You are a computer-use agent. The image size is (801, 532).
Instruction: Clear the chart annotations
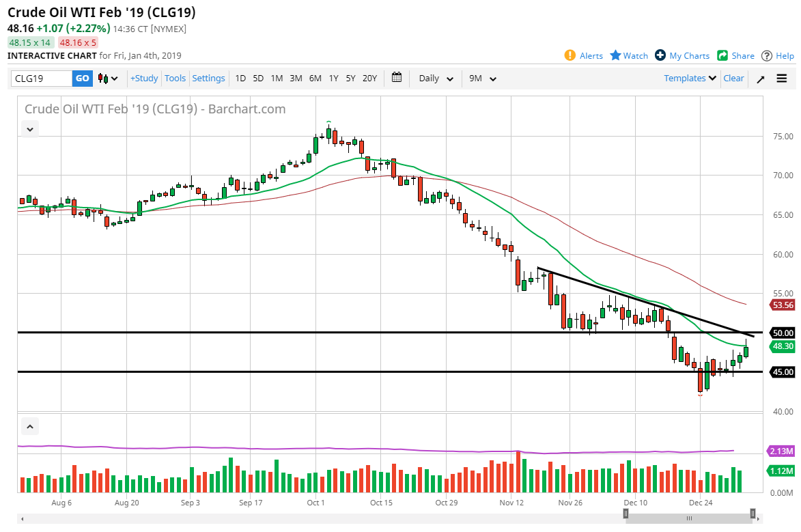733,78
